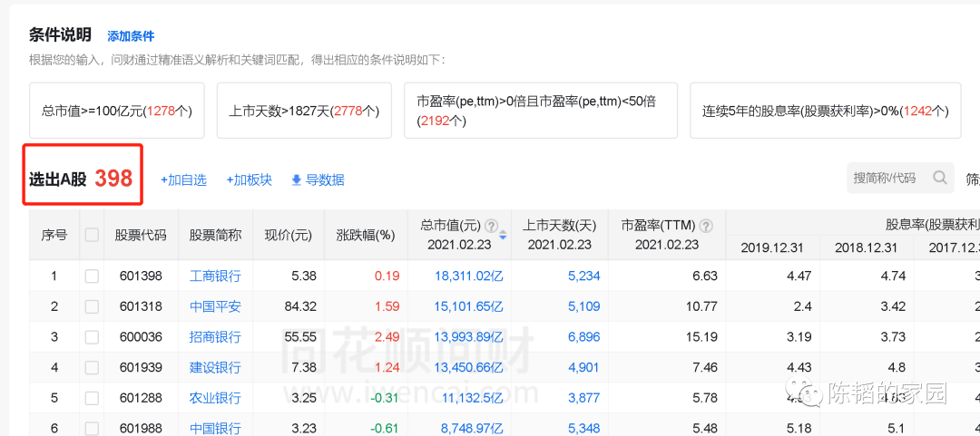The height and width of the screenshot is (436, 980).
Task: Toggle the select-all checkbox in header
Action: point(92,235)
